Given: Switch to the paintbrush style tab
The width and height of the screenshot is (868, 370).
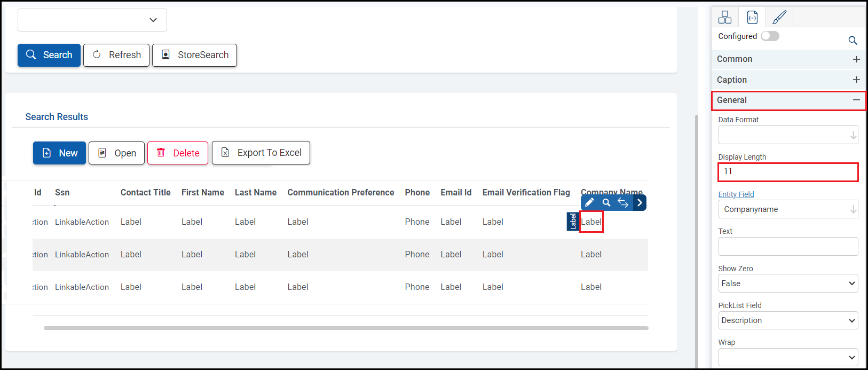Looking at the screenshot, I should click(779, 18).
